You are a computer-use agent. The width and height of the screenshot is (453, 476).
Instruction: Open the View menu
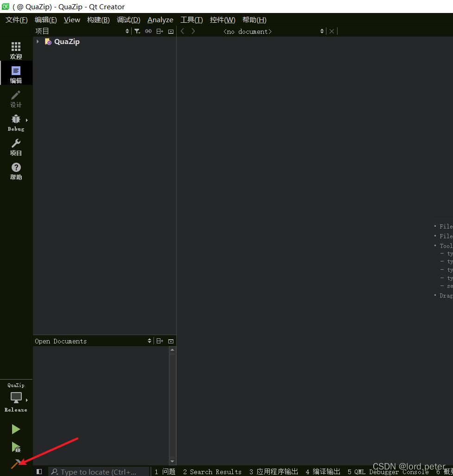[x=72, y=20]
